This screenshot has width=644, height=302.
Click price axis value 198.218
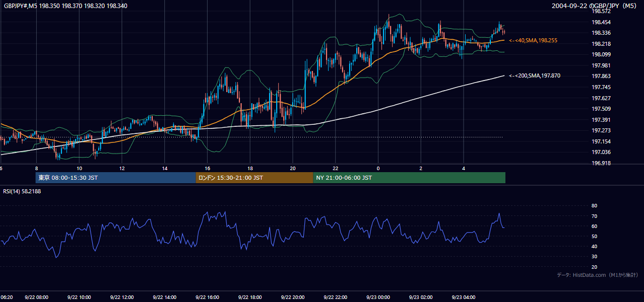click(x=601, y=44)
